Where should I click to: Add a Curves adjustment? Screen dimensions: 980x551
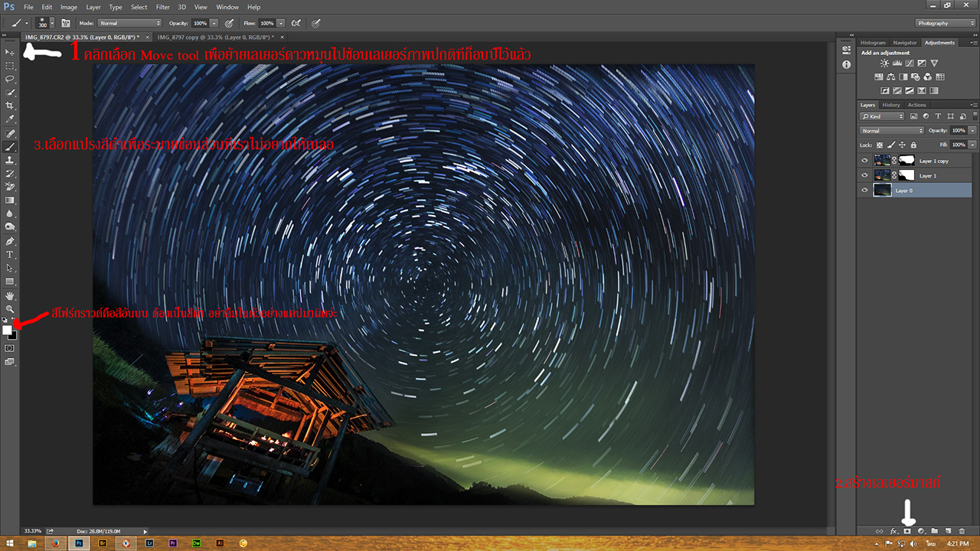(x=909, y=64)
